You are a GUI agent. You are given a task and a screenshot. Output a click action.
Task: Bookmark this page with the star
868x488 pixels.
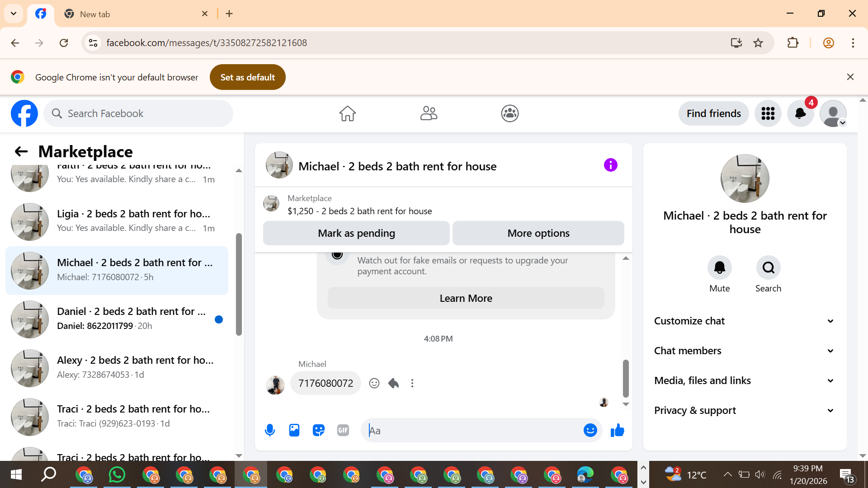758,42
